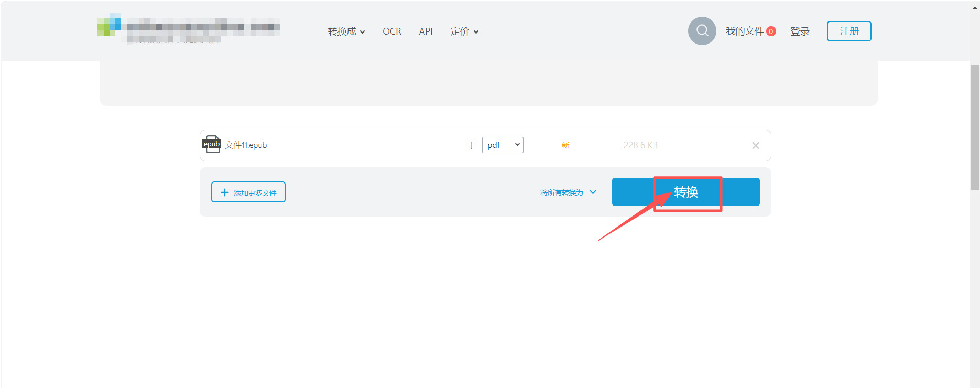Open the OCR page
Image resolution: width=980 pixels, height=388 pixels.
pos(392,31)
